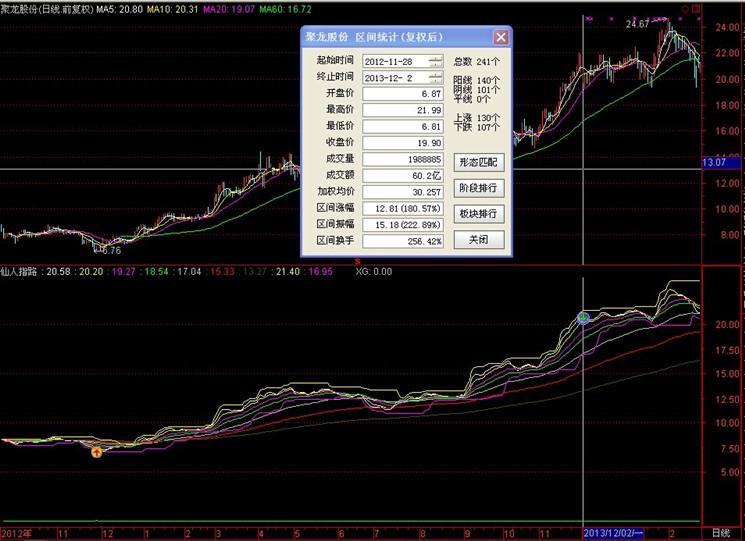The width and height of the screenshot is (745, 541).
Task: Click the dialog title 聚龙股份 区间统计(复权后)
Action: 374,37
